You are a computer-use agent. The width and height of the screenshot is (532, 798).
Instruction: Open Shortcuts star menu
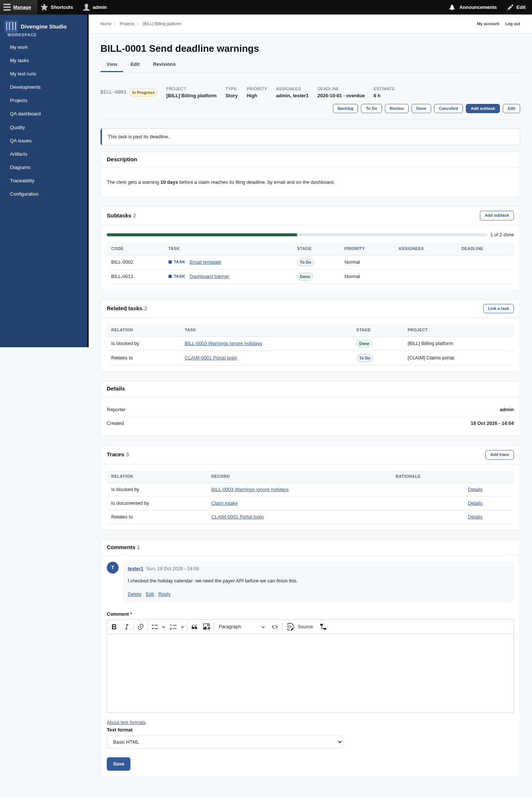(x=57, y=7)
